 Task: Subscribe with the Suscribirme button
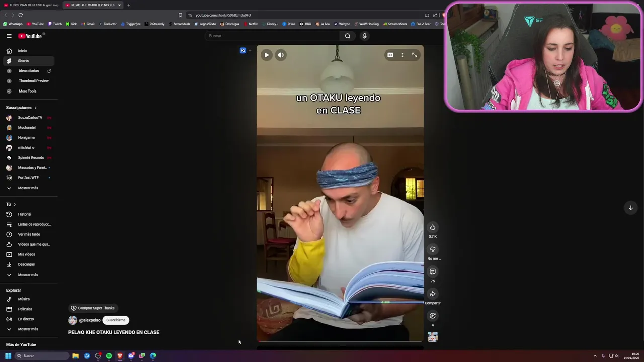click(x=116, y=320)
